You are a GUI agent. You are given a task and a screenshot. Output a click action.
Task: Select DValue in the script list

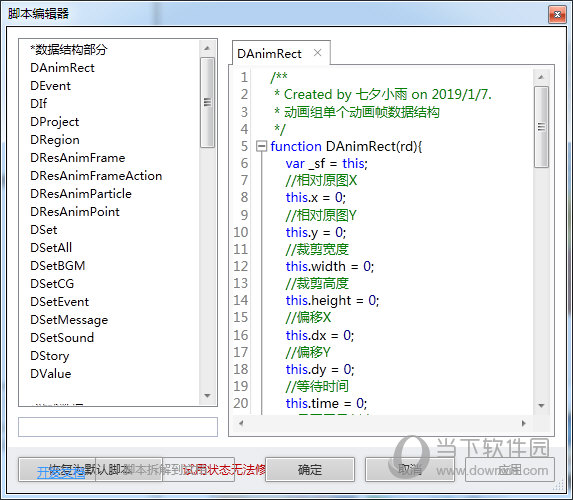51,374
